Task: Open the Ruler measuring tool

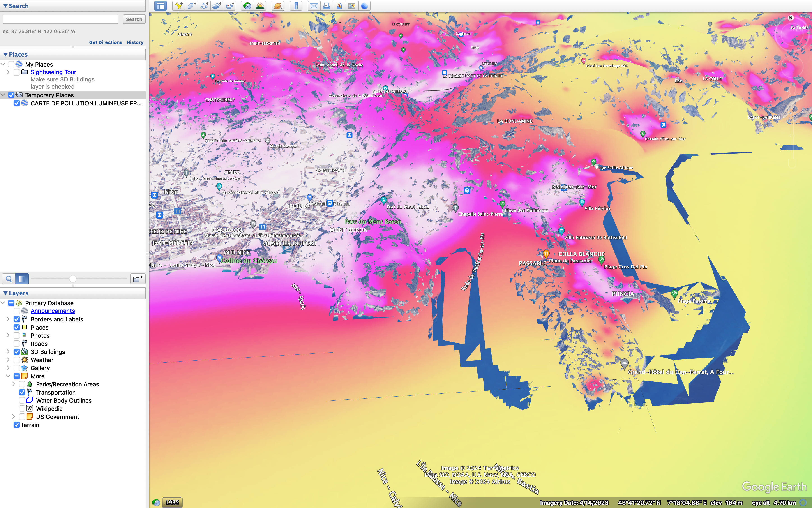Action: point(296,6)
